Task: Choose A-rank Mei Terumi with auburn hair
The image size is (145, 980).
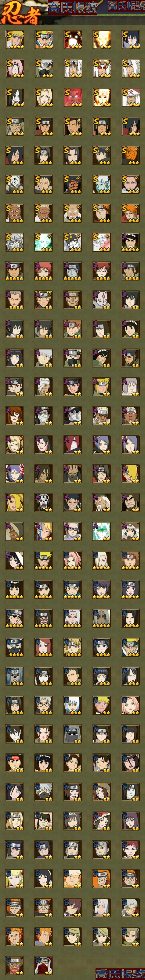Action: point(15,415)
